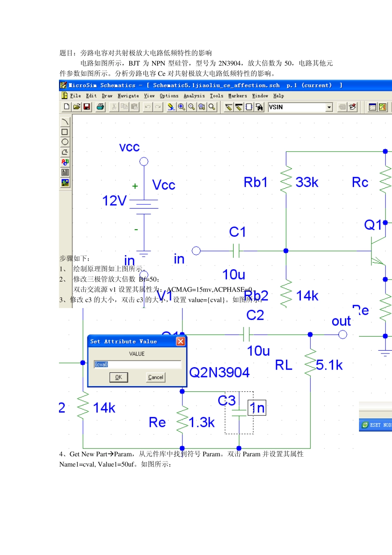Close the Set Attribute Value dialog
The image size is (392, 555).
[181, 342]
